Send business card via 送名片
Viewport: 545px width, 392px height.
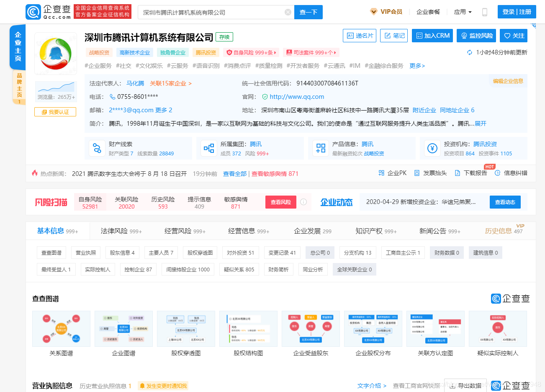359,36
